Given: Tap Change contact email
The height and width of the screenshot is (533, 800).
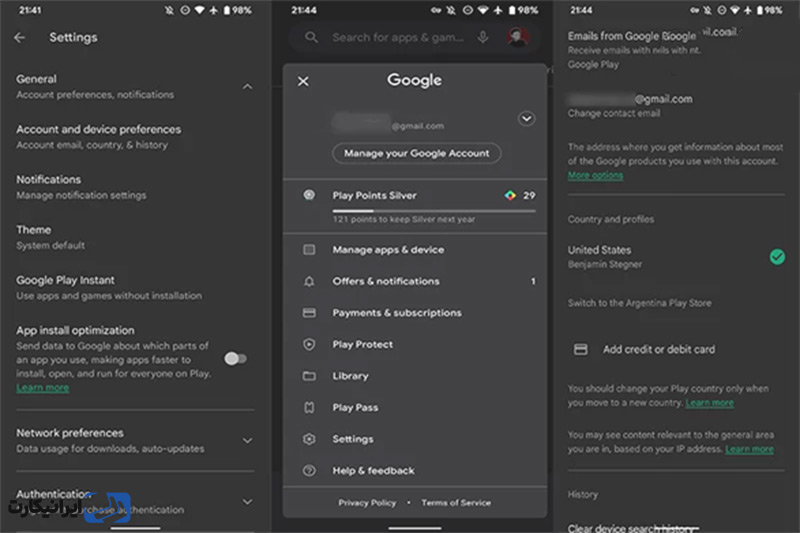Looking at the screenshot, I should pos(614,113).
